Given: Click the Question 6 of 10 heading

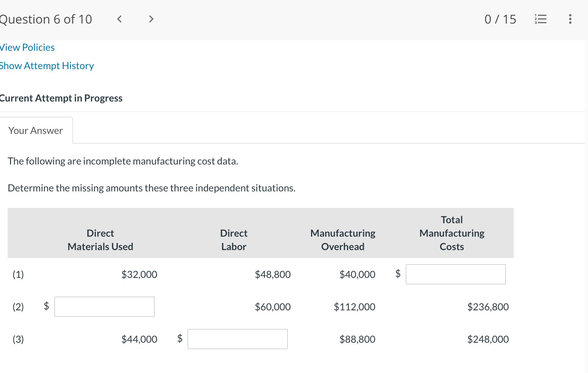Looking at the screenshot, I should pos(46,19).
